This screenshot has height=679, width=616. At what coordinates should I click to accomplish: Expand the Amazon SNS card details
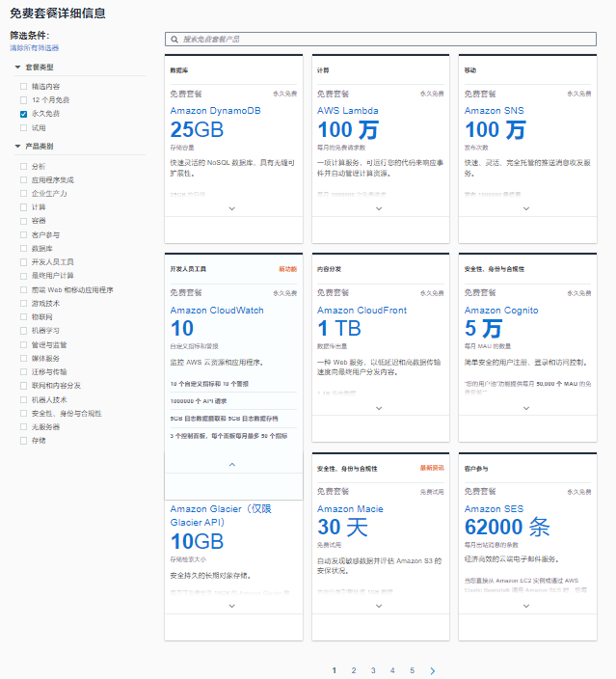point(526,208)
